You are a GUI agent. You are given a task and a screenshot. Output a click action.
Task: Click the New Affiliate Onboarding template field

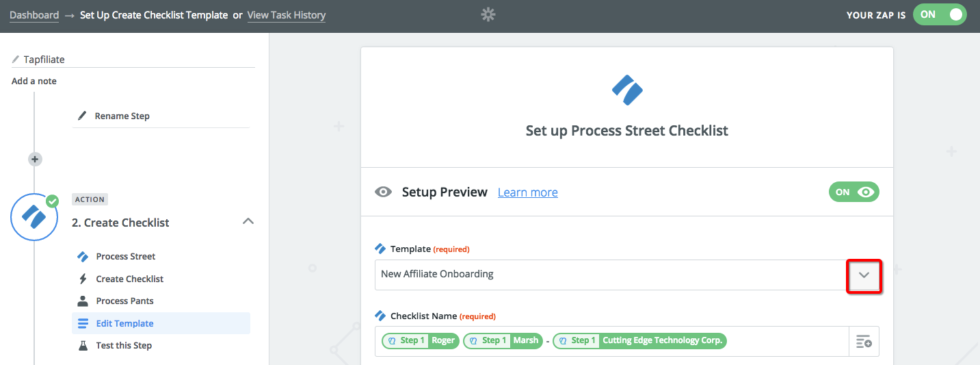(612, 275)
